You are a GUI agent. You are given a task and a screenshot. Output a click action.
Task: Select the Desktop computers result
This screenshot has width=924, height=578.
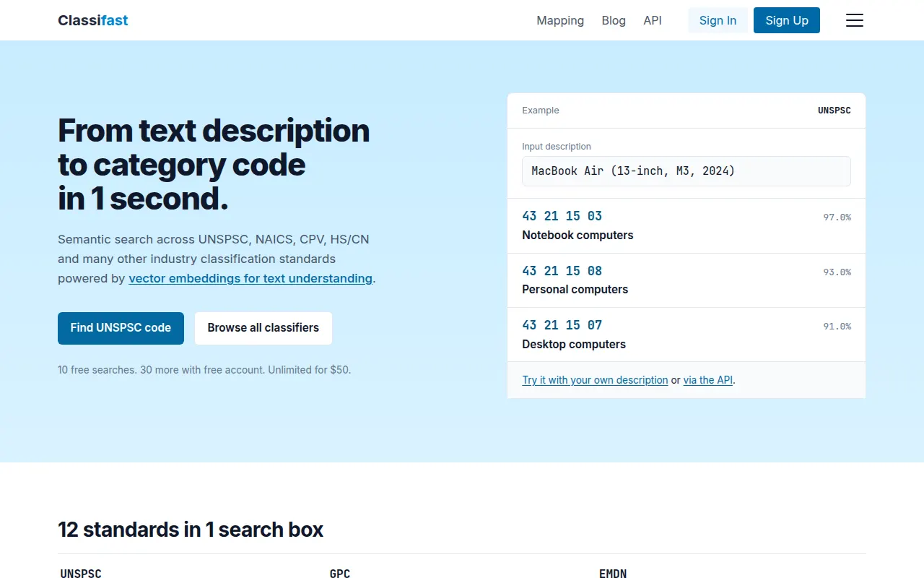(687, 335)
